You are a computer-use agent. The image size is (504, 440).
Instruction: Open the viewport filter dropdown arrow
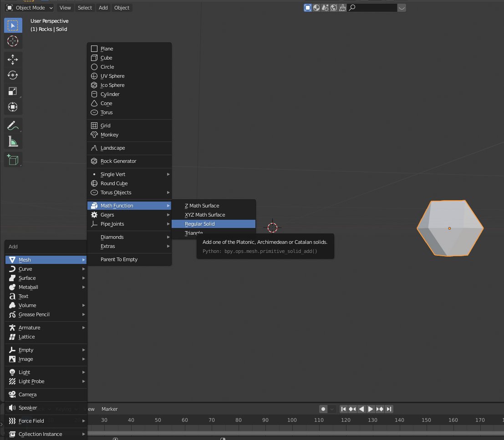402,8
